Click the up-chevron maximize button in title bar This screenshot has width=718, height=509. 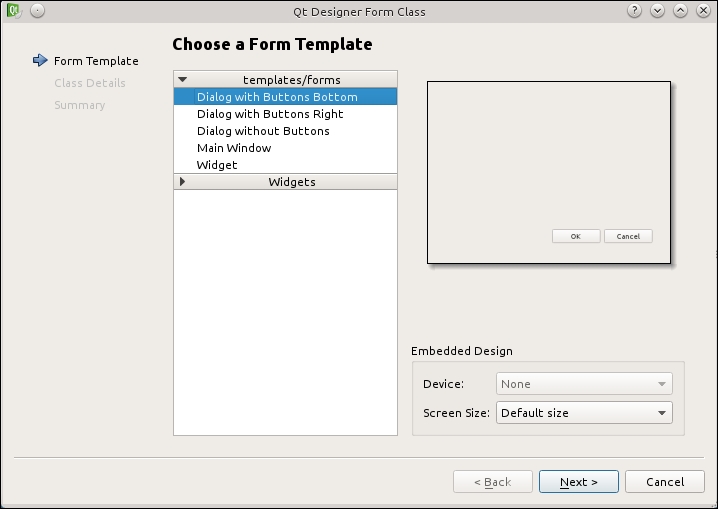680,11
